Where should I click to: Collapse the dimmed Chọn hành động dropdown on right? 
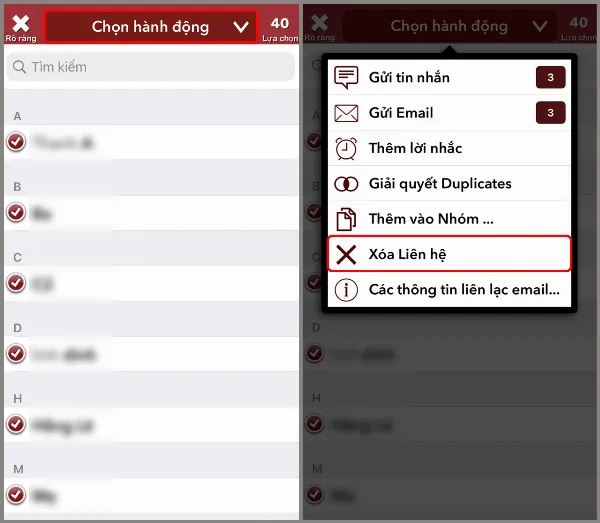pos(449,26)
